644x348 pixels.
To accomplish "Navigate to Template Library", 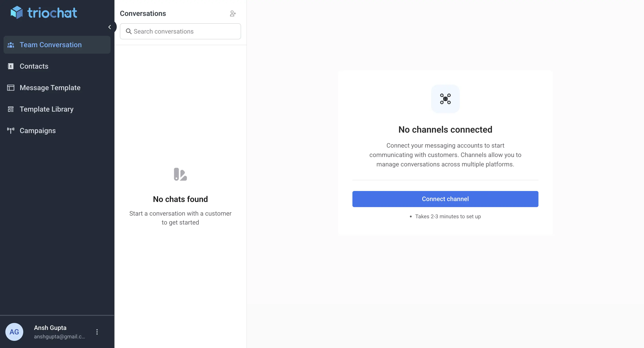I will [47, 109].
